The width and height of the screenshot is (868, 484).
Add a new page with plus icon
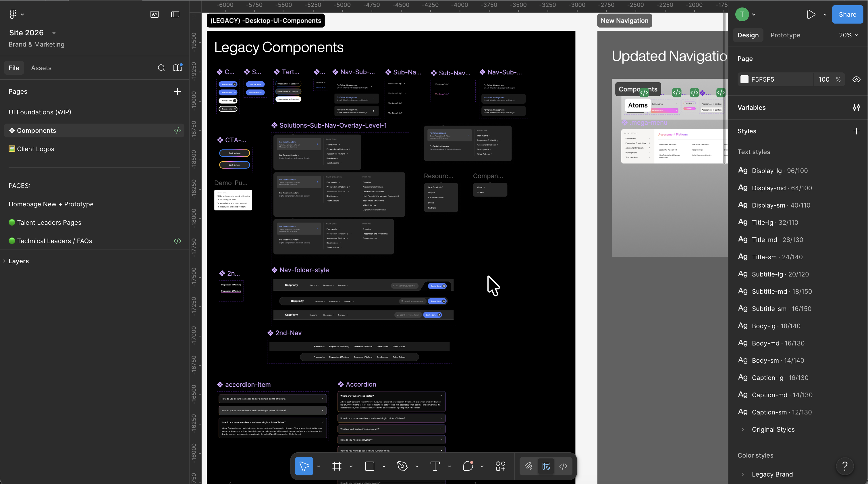[x=178, y=91]
